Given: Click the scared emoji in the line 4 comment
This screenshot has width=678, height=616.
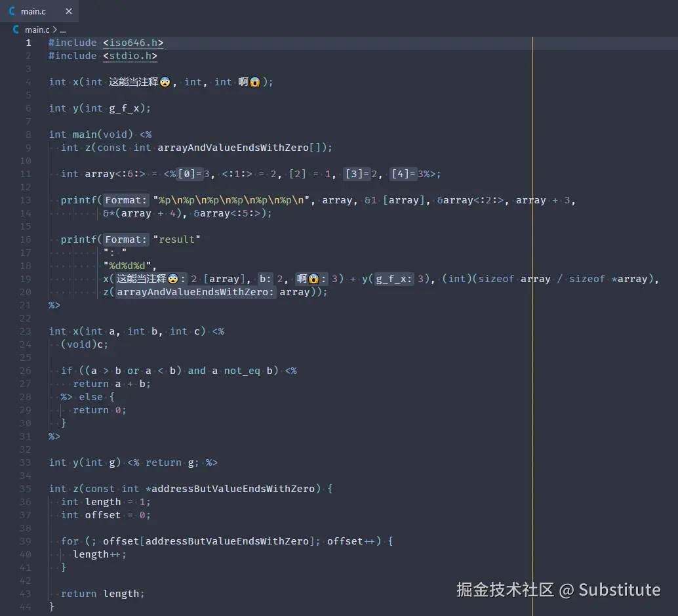Looking at the screenshot, I should click(165, 81).
